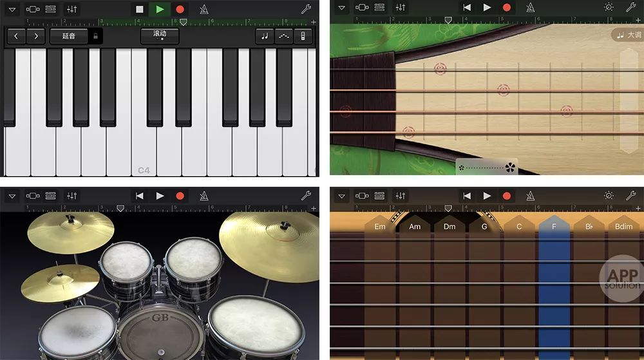The height and width of the screenshot is (360, 644).
Task: Click the stop square on piano screen
Action: pyautogui.click(x=140, y=9)
